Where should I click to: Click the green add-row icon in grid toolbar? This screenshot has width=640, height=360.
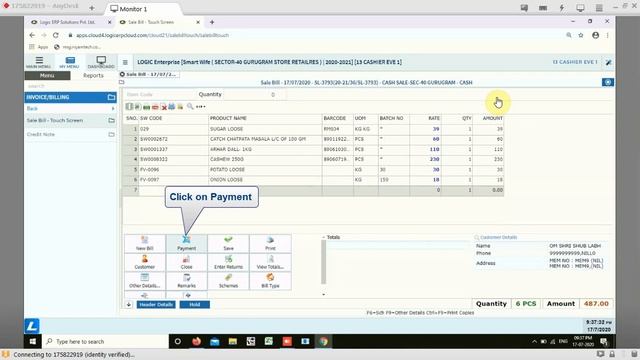[x=146, y=107]
